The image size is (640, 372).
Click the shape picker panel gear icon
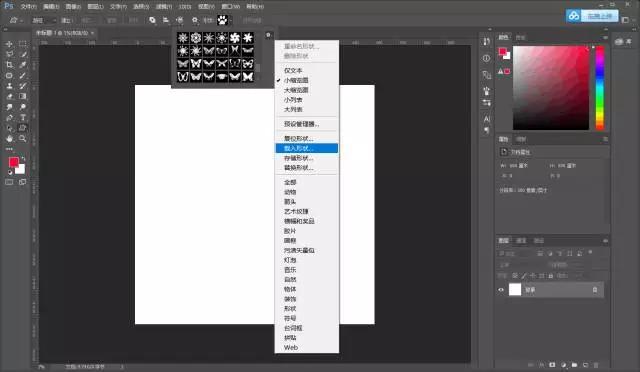268,35
